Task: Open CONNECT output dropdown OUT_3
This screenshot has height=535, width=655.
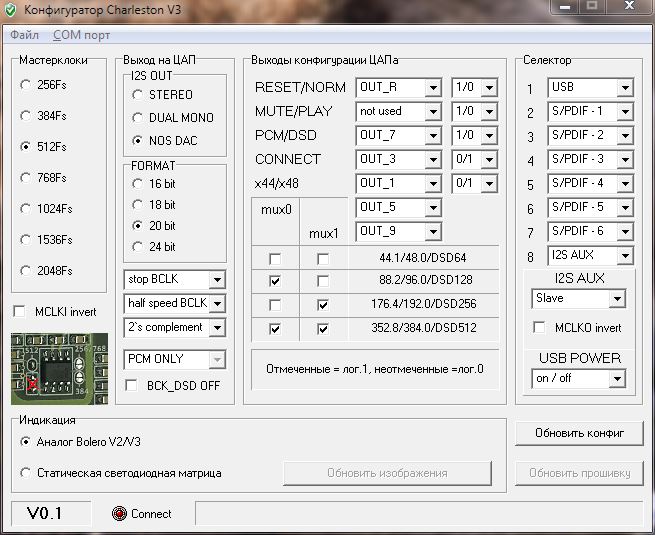Action: click(399, 159)
